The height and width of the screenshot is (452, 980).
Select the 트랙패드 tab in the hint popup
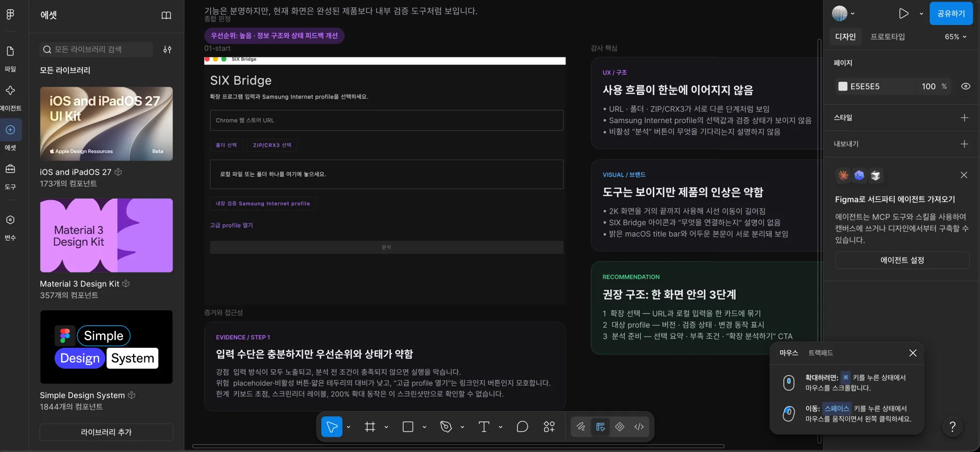(x=821, y=353)
